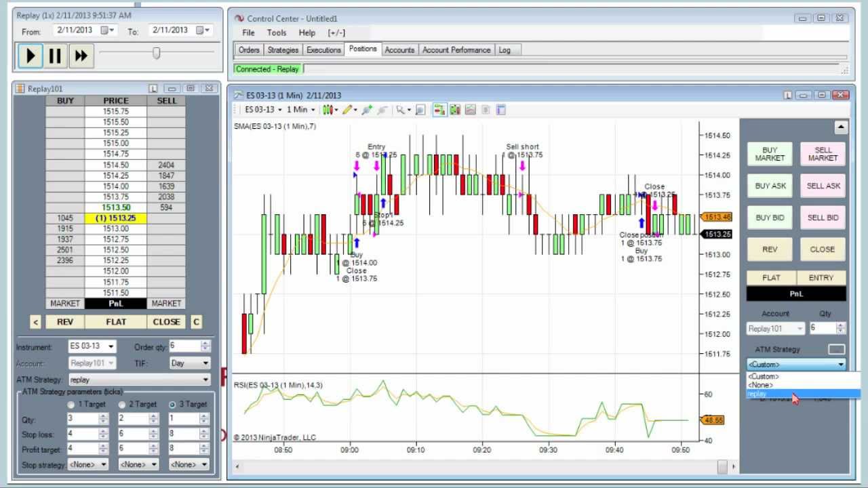This screenshot has width=868, height=488.
Task: Click SELL MARKET in chart trader
Action: coord(823,155)
